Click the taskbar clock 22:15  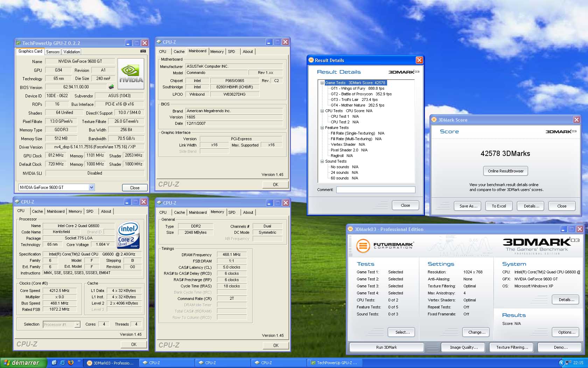pos(578,363)
